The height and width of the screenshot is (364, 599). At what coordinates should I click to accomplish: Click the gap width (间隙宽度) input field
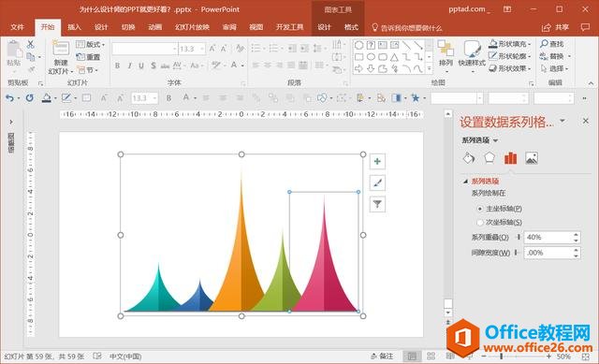pyautogui.click(x=548, y=253)
